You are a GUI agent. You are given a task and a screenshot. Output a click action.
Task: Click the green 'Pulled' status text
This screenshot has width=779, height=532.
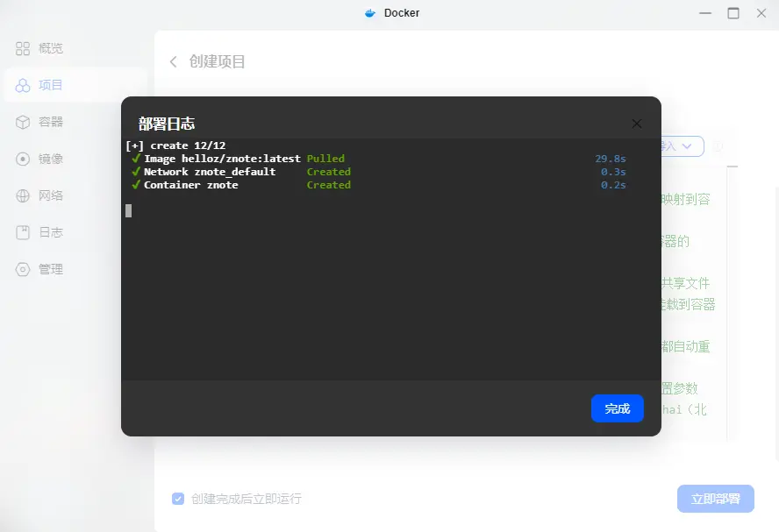point(325,159)
